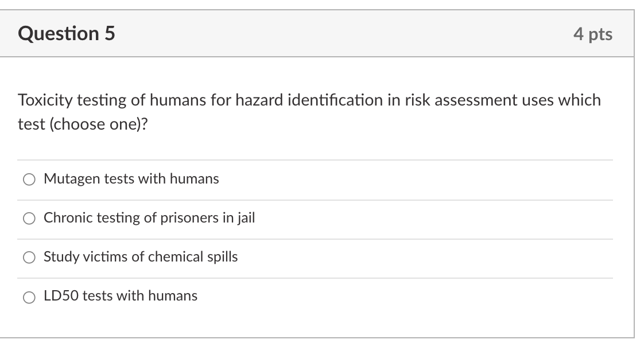The width and height of the screenshot is (644, 359).
Task: Select the "Study victims of chemical spills" option
Action: [x=28, y=257]
